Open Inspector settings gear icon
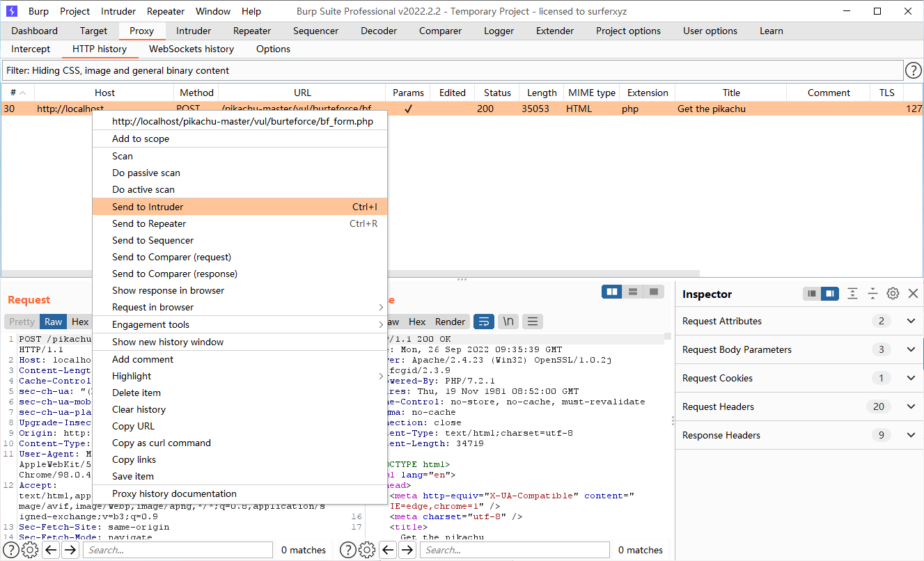 893,294
